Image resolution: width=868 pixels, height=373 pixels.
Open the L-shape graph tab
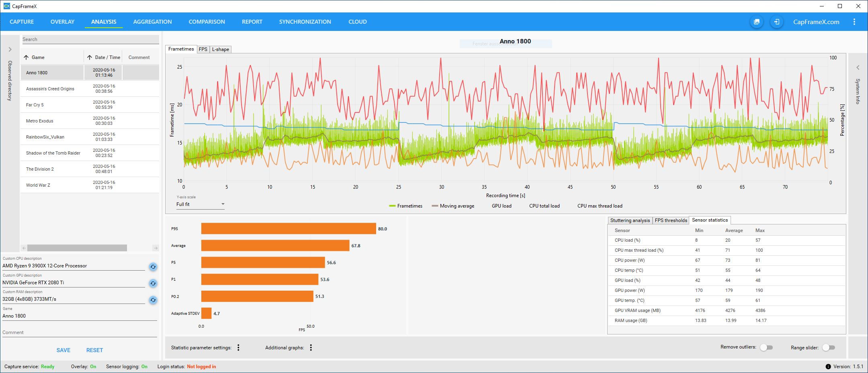(221, 49)
